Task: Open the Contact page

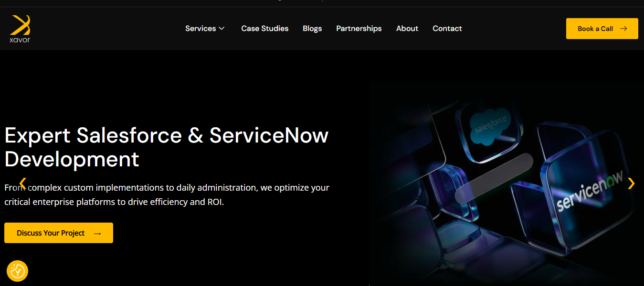Action: tap(447, 29)
